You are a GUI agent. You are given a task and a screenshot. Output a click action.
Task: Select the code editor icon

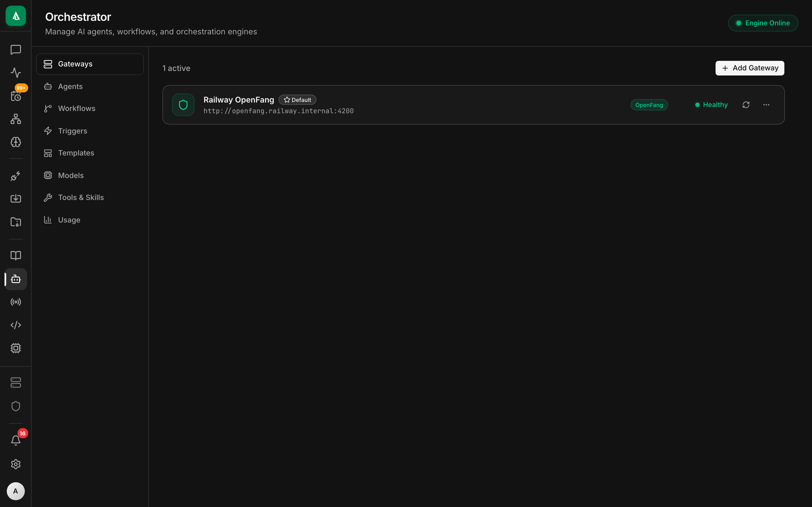coord(16,324)
